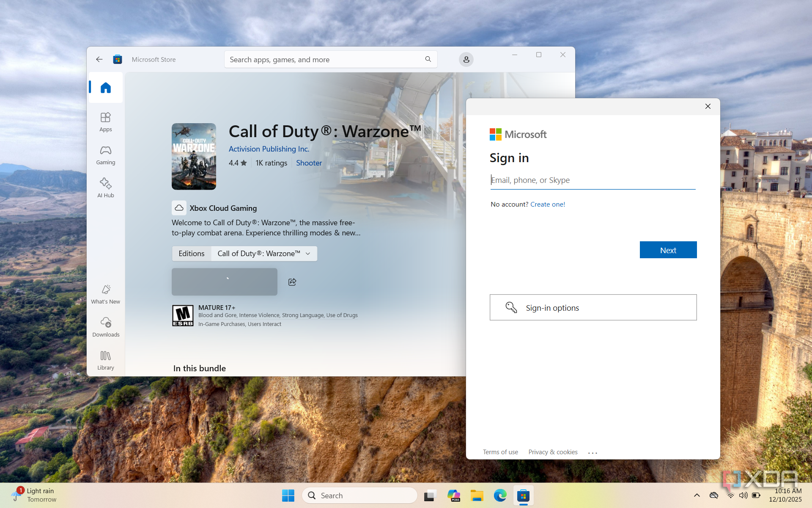Open the Apps section in the sidebar

[106, 122]
